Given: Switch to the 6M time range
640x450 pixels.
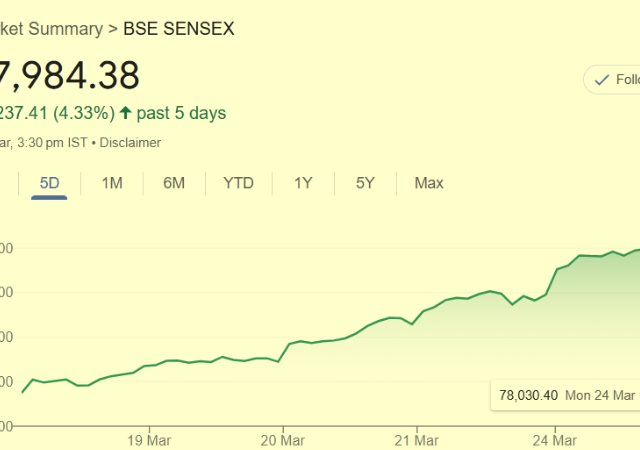Looking at the screenshot, I should point(174,183).
